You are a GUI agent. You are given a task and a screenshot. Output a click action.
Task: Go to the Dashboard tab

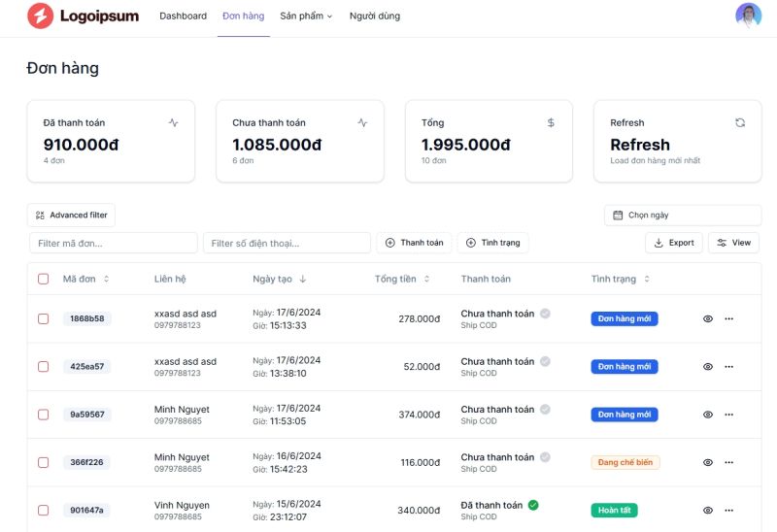pyautogui.click(x=183, y=17)
